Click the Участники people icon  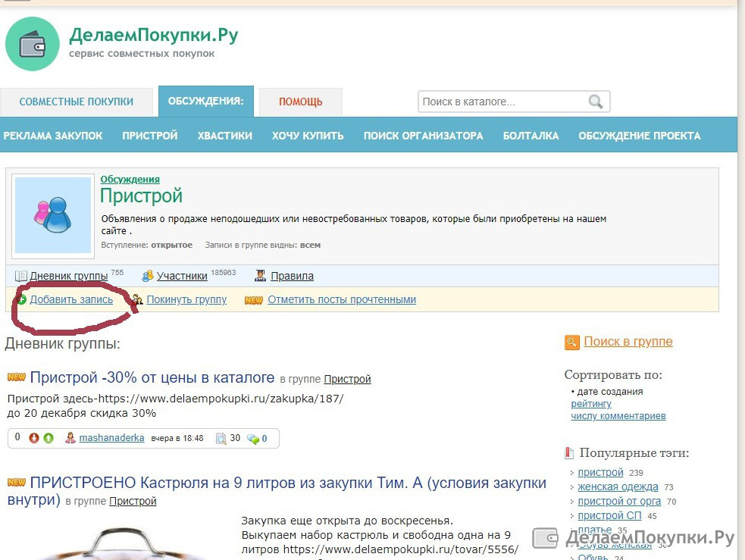tap(148, 276)
